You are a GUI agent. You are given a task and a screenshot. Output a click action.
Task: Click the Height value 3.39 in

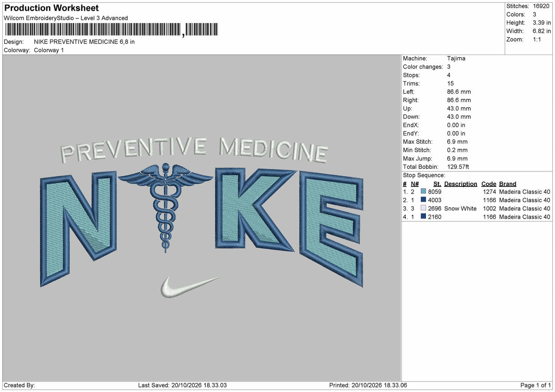click(542, 23)
